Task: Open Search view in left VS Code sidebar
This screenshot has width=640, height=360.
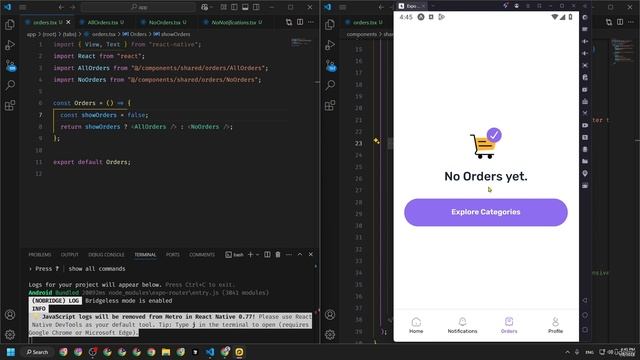Action: point(10,85)
